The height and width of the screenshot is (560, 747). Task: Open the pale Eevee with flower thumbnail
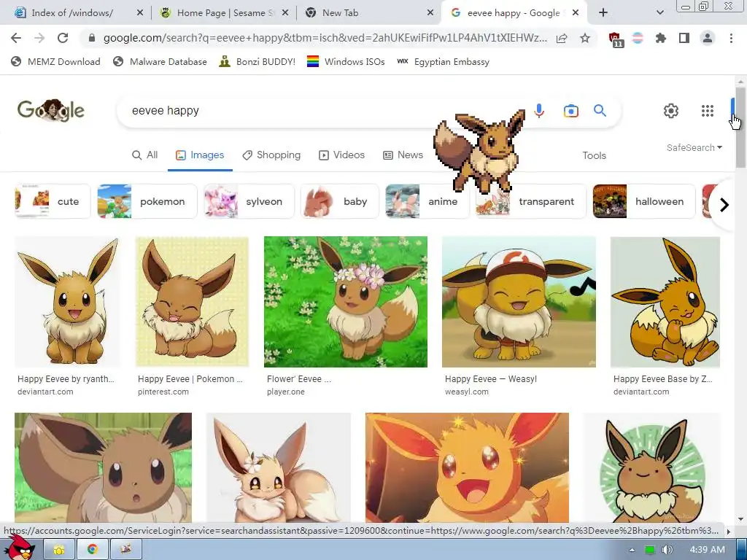click(278, 467)
